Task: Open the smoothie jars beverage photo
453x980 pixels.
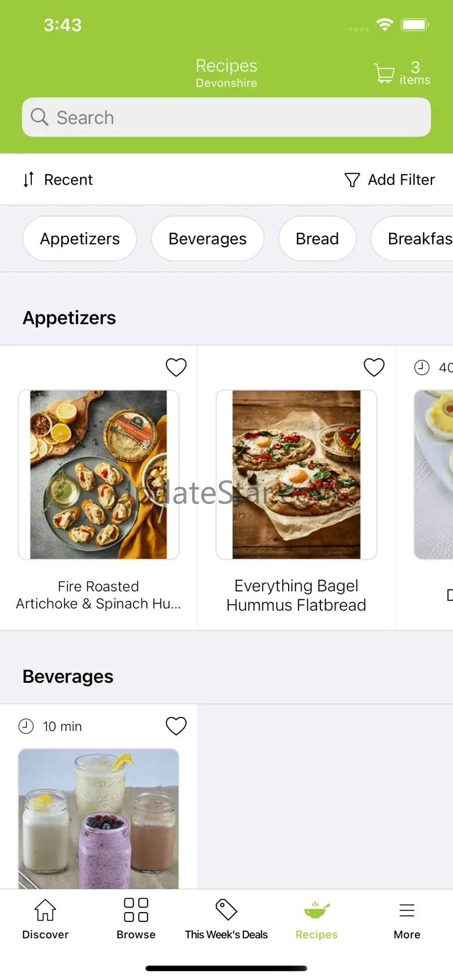Action: point(98,819)
